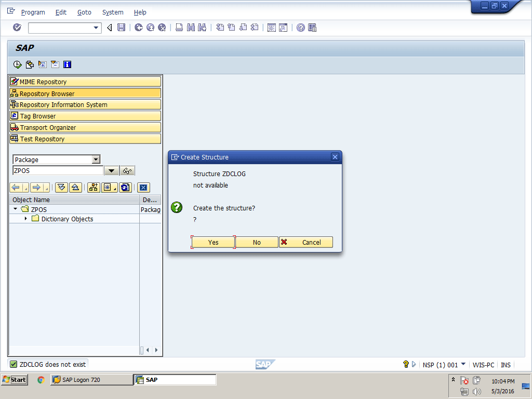This screenshot has width=532, height=399.
Task: Open the Package object type dropdown
Action: [x=96, y=159]
